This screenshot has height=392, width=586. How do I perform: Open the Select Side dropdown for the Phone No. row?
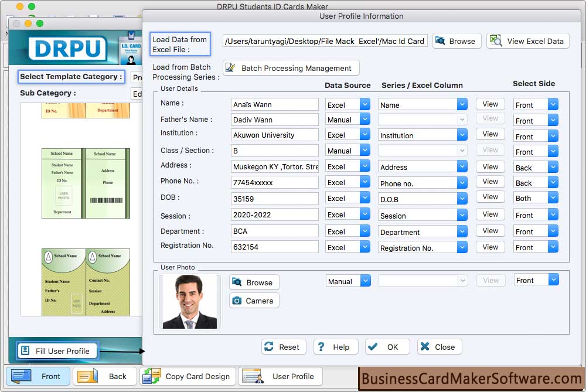point(553,183)
